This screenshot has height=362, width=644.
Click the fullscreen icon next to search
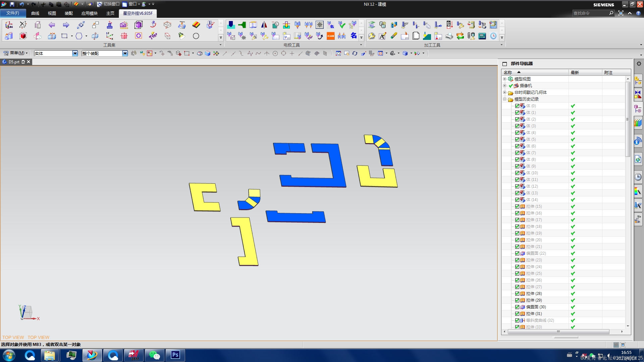click(x=621, y=13)
